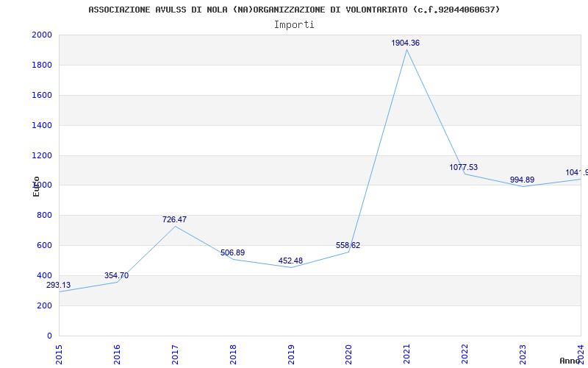Select the 726.47 data label
Screen dimensions: 588x368
tap(174, 219)
